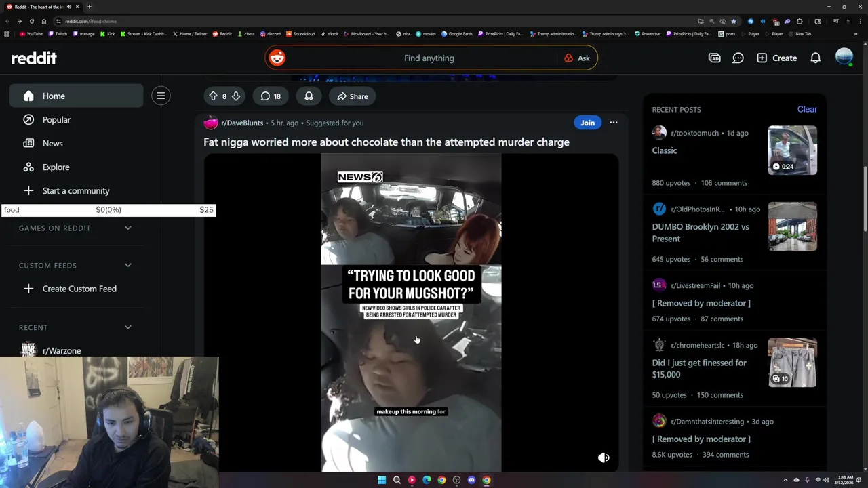Click the food goal overlay bar

tap(108, 210)
